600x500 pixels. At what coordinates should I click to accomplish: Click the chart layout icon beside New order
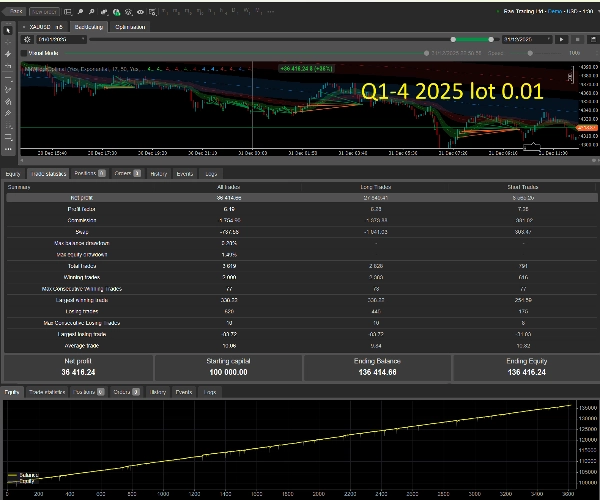point(68,12)
